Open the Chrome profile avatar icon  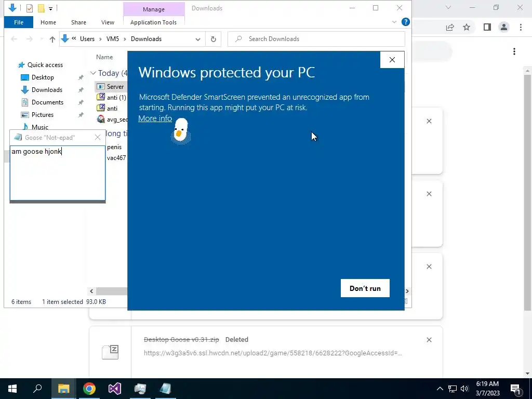click(504, 27)
